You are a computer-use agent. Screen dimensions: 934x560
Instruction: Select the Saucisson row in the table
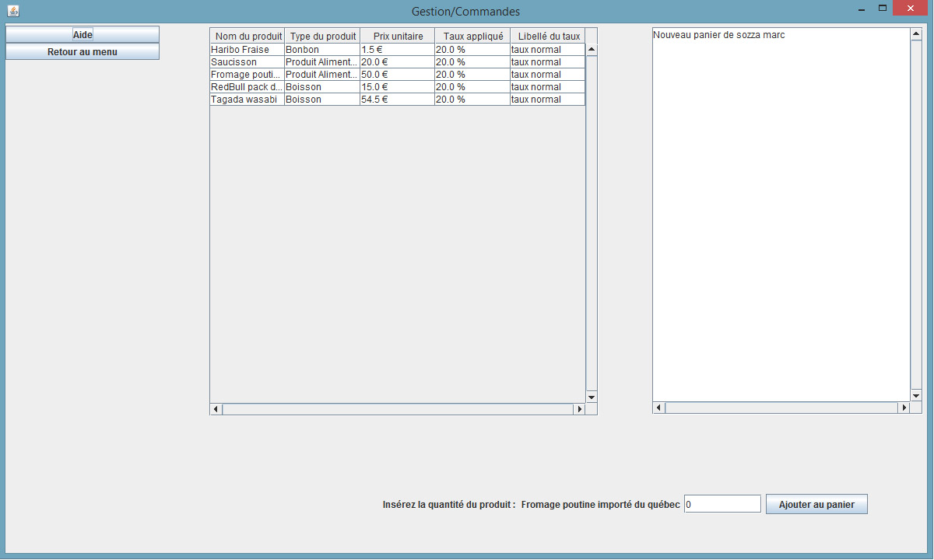pos(247,62)
